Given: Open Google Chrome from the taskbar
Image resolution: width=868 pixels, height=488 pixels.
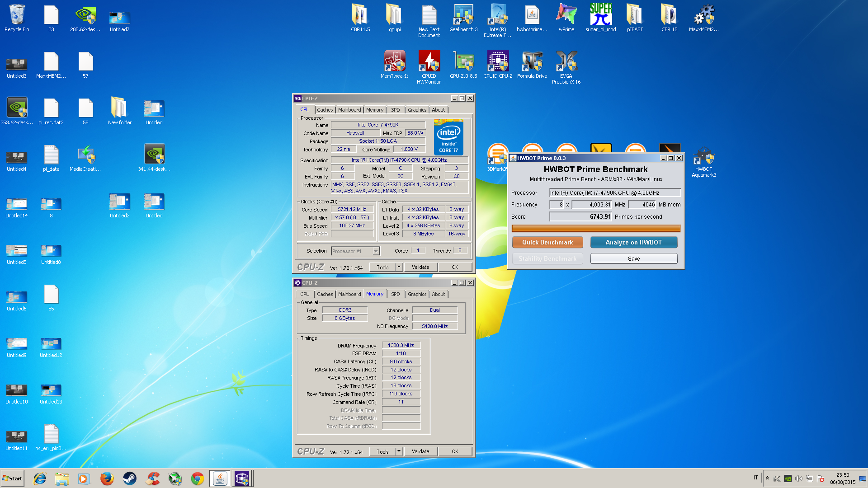Looking at the screenshot, I should tap(198, 479).
